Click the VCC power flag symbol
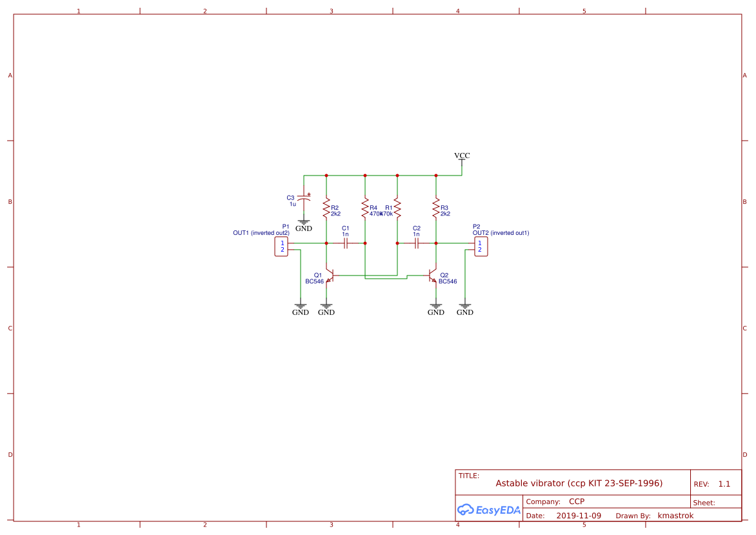 [462, 159]
